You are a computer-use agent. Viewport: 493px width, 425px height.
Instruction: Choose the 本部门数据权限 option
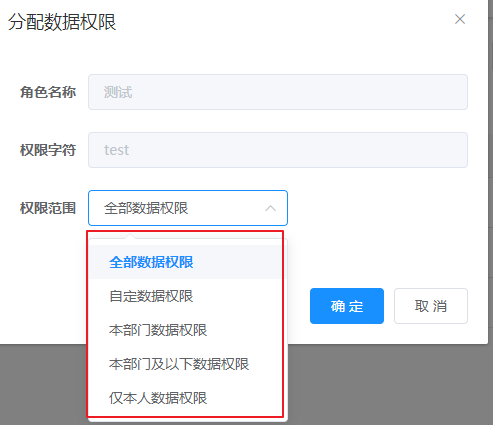coord(188,330)
